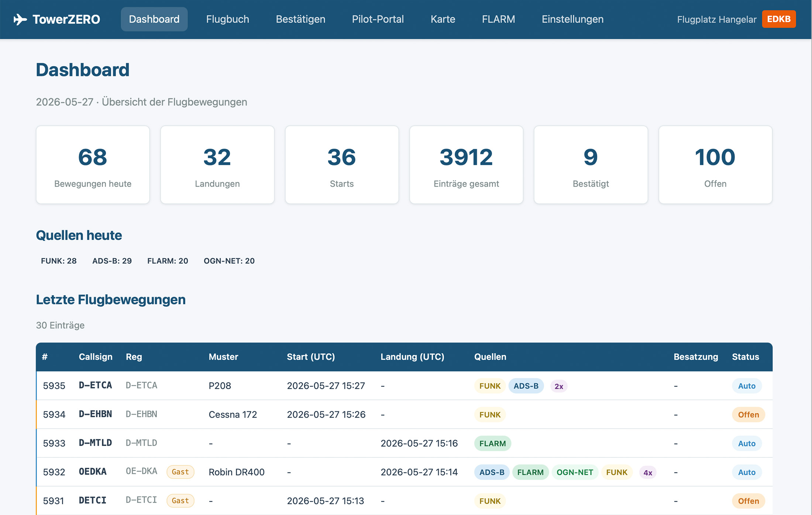Click the Auto status in row 5935
812x515 pixels.
point(747,386)
